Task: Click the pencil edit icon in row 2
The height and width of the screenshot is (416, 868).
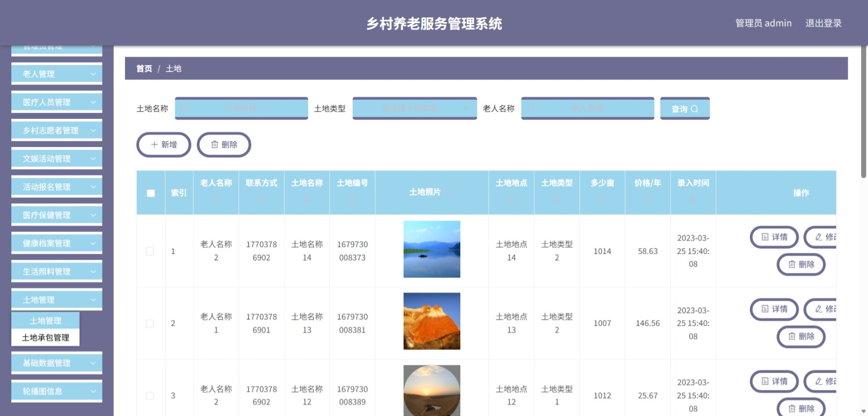Action: pyautogui.click(x=818, y=309)
